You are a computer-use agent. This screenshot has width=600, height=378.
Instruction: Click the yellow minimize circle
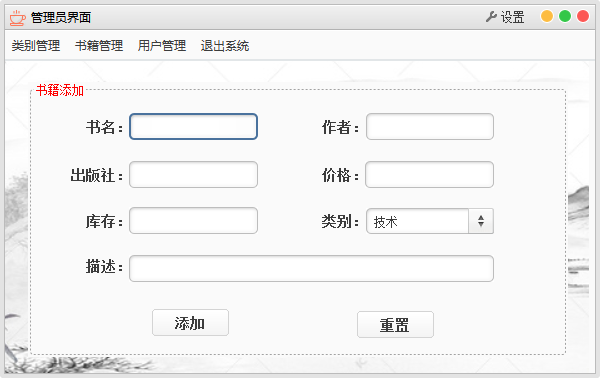[547, 16]
